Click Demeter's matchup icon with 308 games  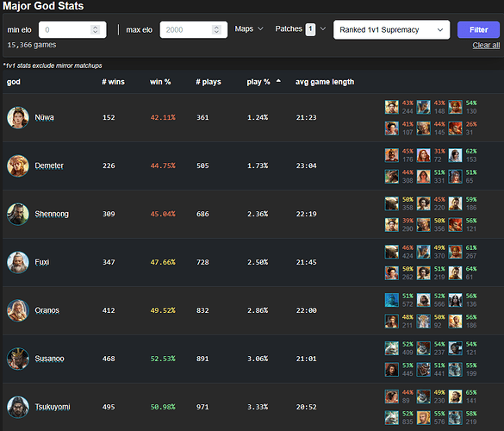(392, 177)
